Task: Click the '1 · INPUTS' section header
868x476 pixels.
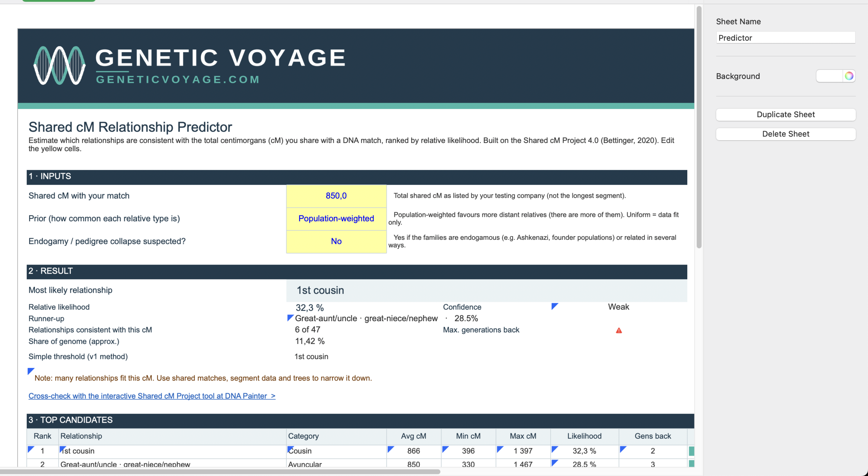Action: (x=357, y=177)
